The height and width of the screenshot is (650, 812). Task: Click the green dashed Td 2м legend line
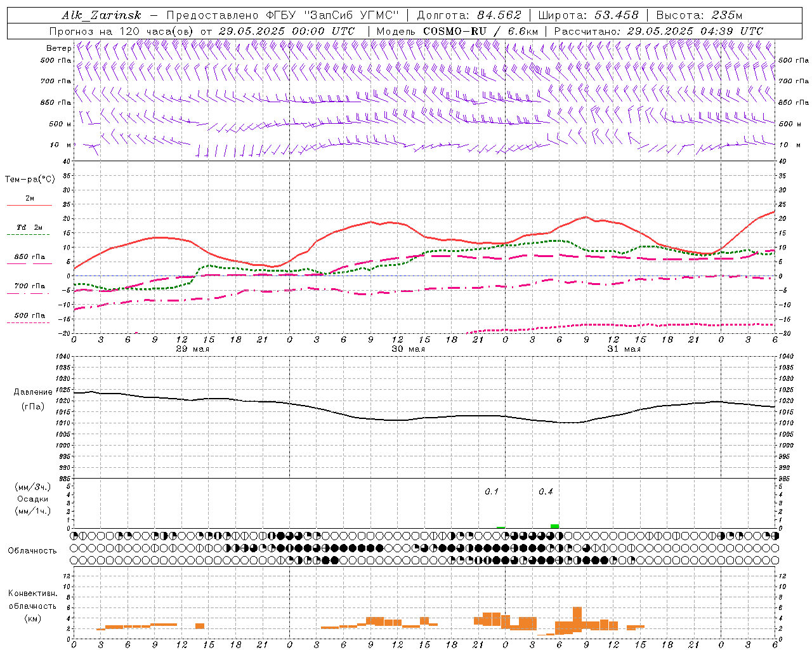pyautogui.click(x=29, y=234)
